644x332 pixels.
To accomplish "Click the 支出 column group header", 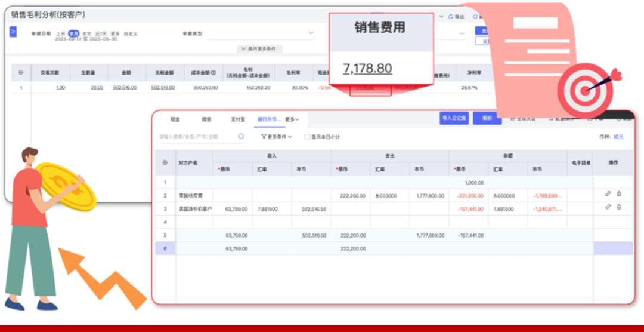I will coord(390,156).
